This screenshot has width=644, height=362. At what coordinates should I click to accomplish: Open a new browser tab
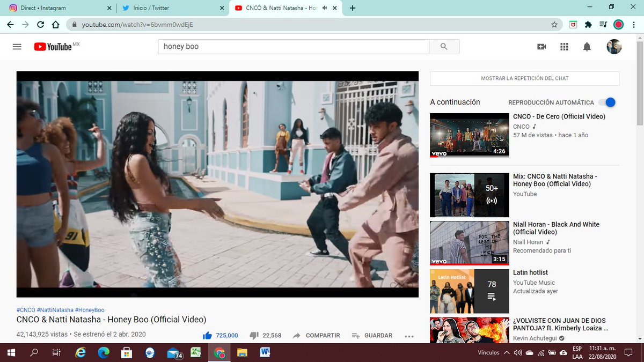point(352,8)
